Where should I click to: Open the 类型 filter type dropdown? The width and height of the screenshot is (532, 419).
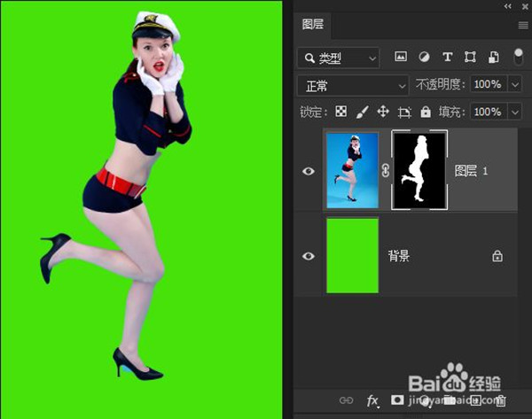click(340, 58)
